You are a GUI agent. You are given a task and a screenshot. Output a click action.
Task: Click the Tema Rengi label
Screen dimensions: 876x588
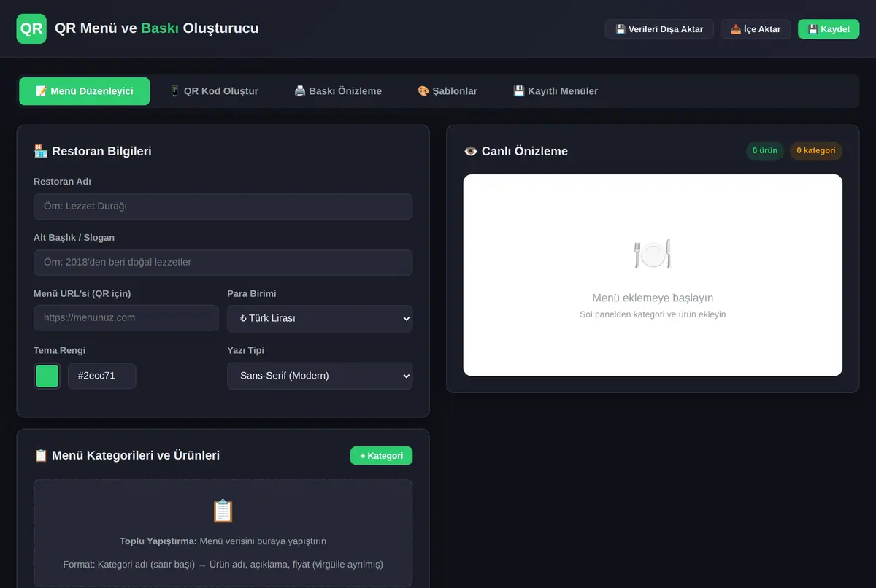60,350
